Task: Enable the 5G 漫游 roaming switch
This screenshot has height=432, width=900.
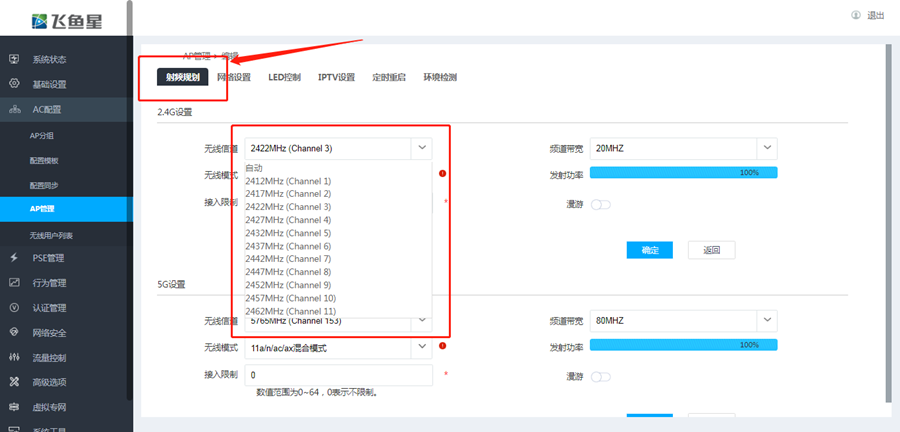Action: [600, 377]
